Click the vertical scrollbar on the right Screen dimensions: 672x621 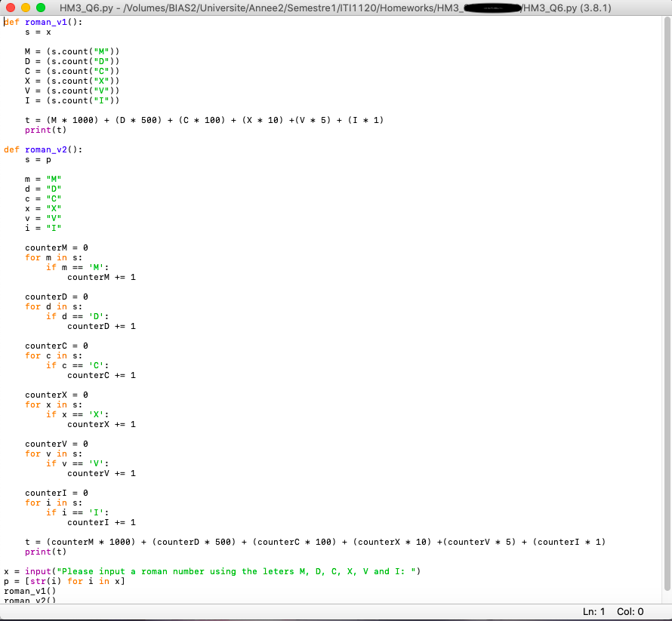pyautogui.click(x=666, y=302)
